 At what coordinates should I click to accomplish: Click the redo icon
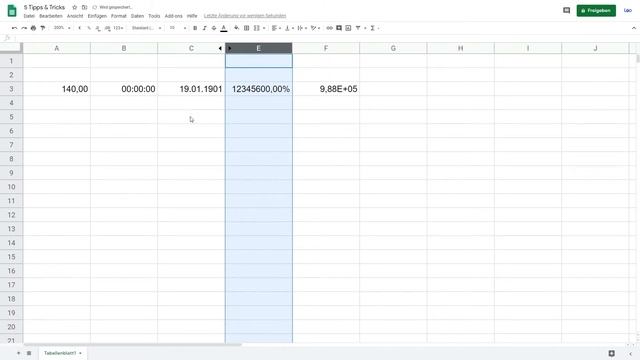24,28
